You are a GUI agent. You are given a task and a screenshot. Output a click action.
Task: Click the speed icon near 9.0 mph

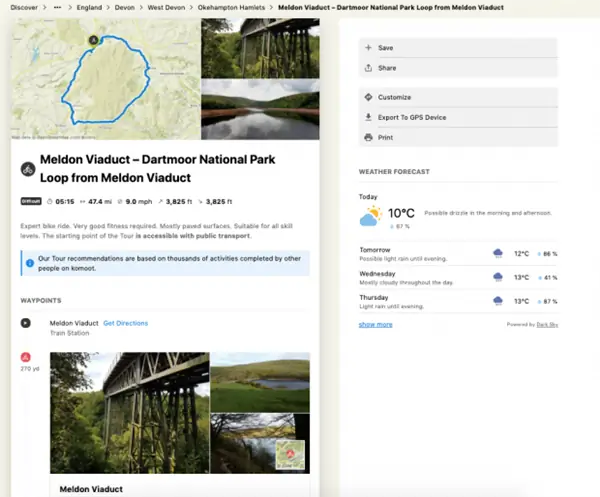[x=120, y=202]
